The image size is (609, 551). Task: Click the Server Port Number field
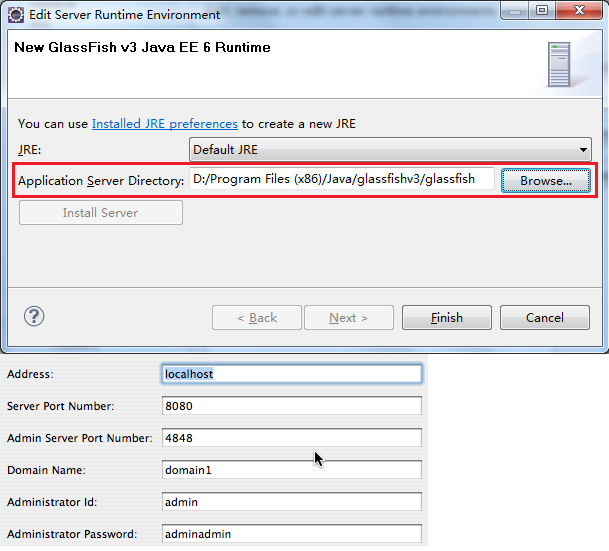(x=292, y=406)
